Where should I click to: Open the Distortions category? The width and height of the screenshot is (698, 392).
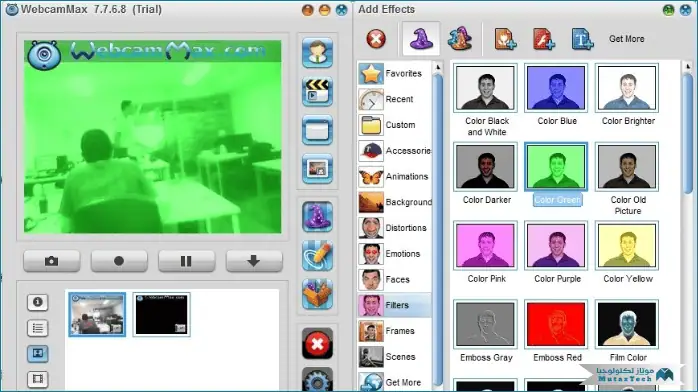pyautogui.click(x=394, y=228)
